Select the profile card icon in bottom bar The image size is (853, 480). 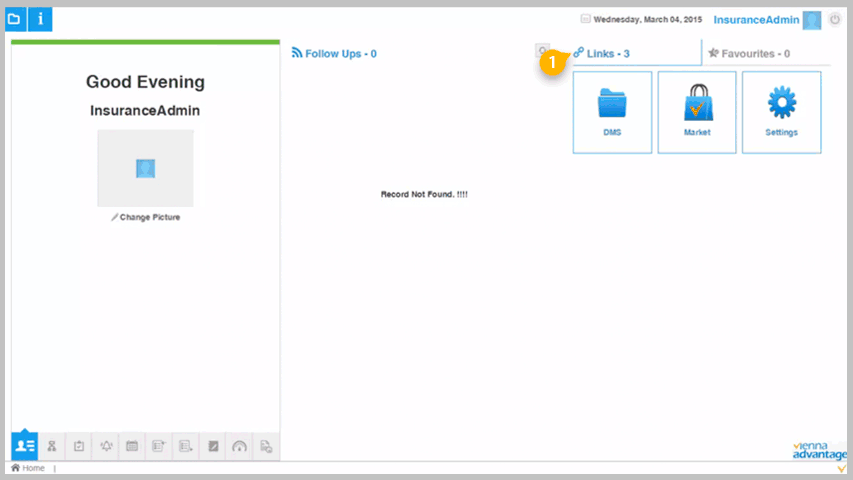click(x=24, y=446)
